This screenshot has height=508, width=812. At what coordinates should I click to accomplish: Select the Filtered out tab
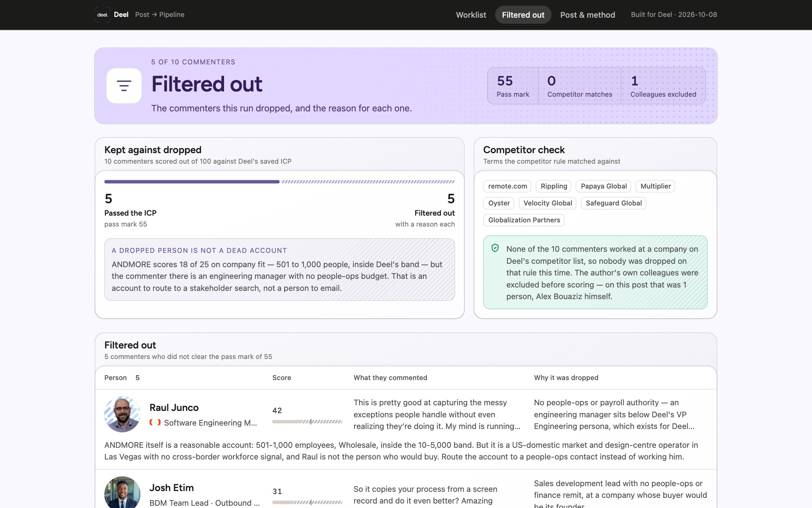tap(523, 15)
